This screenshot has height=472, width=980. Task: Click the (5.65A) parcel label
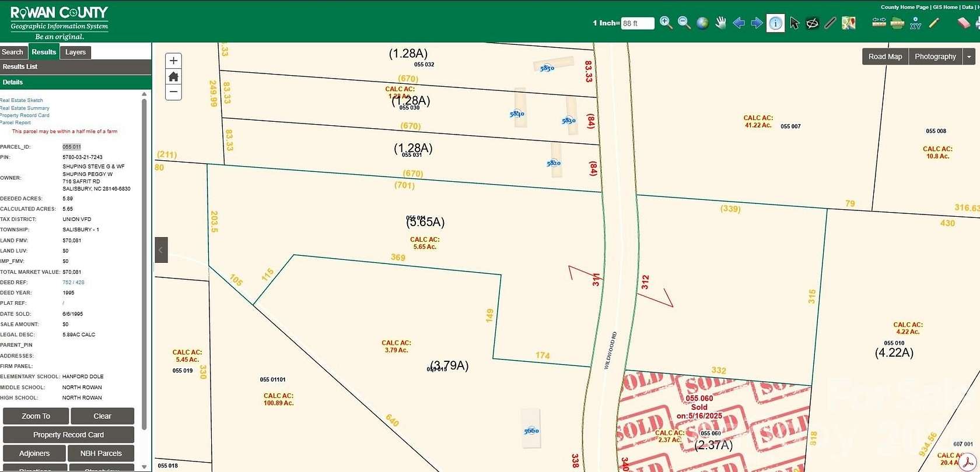click(425, 222)
